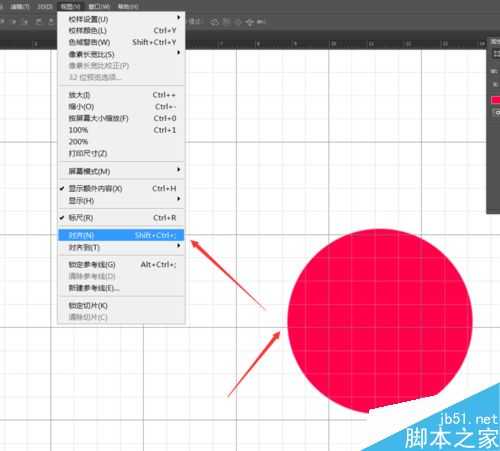The width and height of the screenshot is (500, 451).
Task: Click the 3D rotate icon in options bar
Action: tap(214, 22)
